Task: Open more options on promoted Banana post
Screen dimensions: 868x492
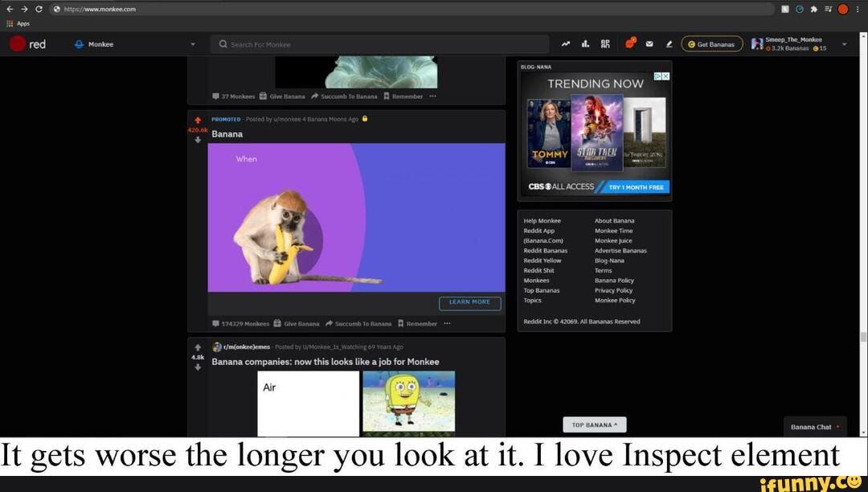Action: tap(448, 323)
